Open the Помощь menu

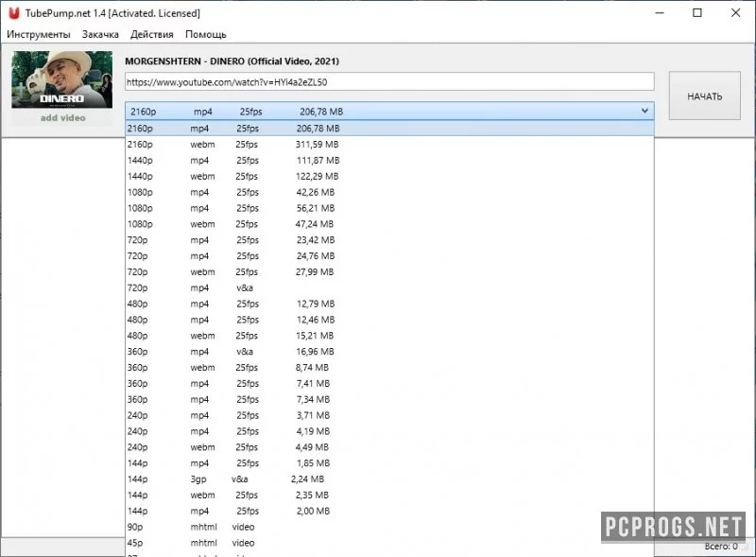[205, 34]
